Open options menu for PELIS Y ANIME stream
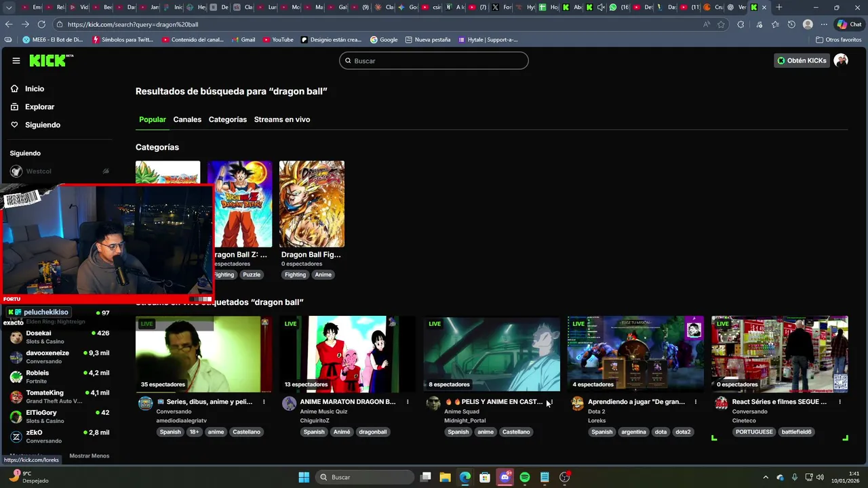Screen dimensions: 868x488 click(x=551, y=402)
